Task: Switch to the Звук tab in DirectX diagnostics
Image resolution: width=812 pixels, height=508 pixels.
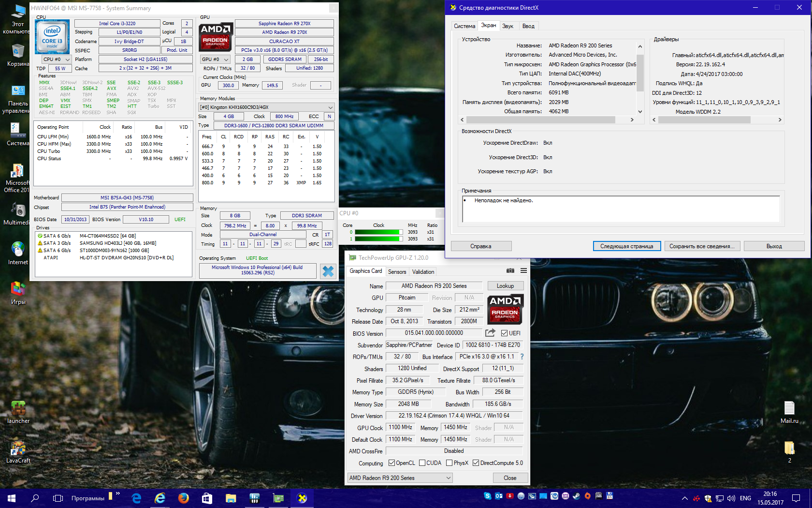Action: point(507,26)
